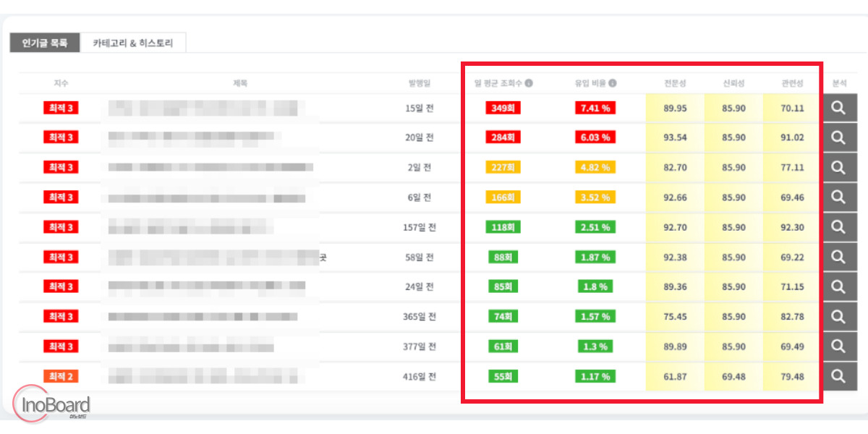
Task: Click the magnifier in the 최적 2 row
Action: coord(838,376)
